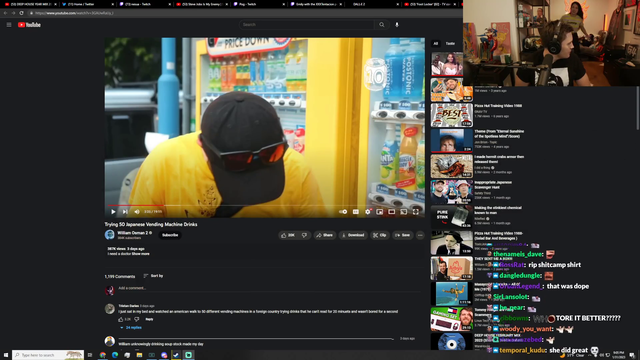Screen dimensions: 640x360
Task: Enable theater mode on the player
Action: [x=391, y=212]
